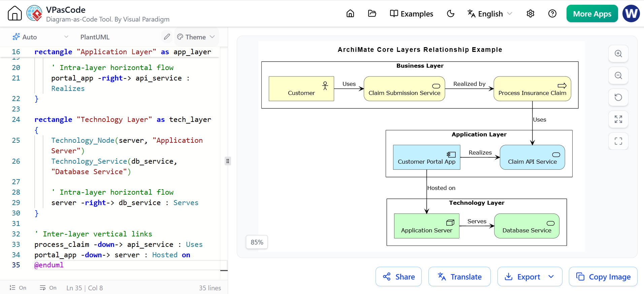Open the W user avatar
This screenshot has width=644, height=294.
(x=631, y=13)
